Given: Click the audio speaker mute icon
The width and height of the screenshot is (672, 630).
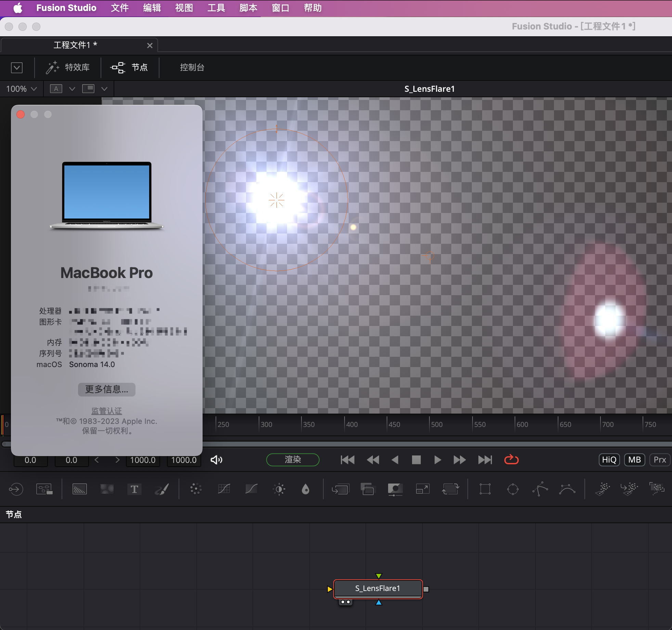Looking at the screenshot, I should tap(216, 460).
